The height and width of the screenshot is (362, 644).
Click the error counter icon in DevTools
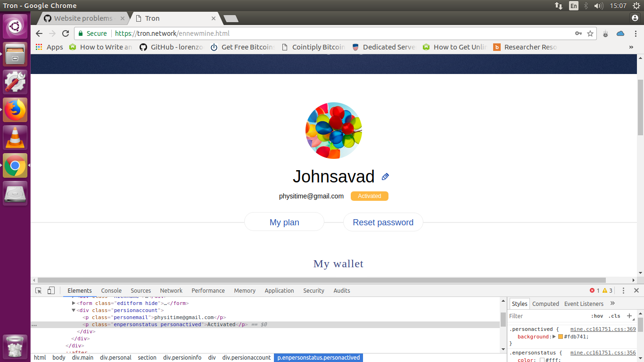point(592,290)
